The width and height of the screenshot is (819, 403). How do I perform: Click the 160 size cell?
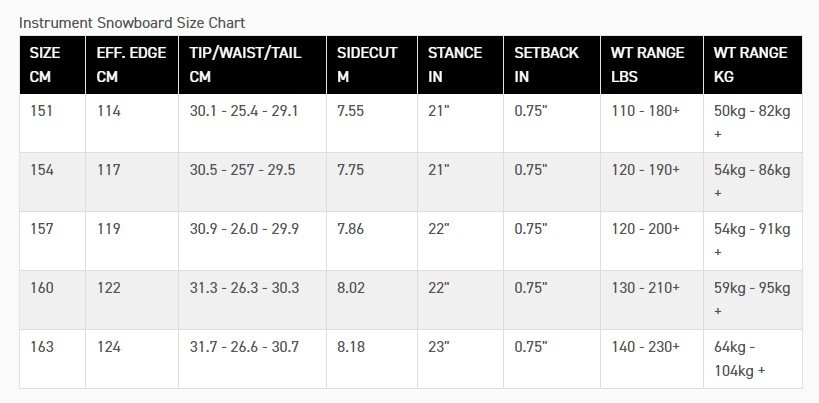[x=52, y=300]
